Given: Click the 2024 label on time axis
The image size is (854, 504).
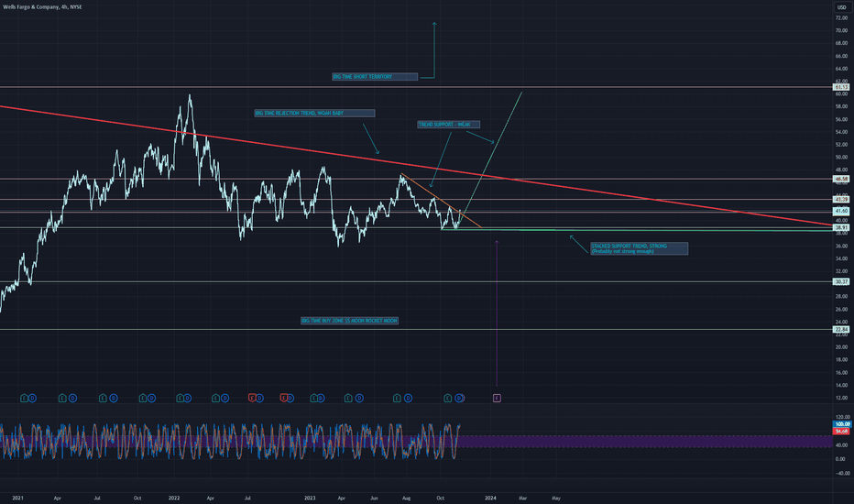Looking at the screenshot, I should [490, 498].
